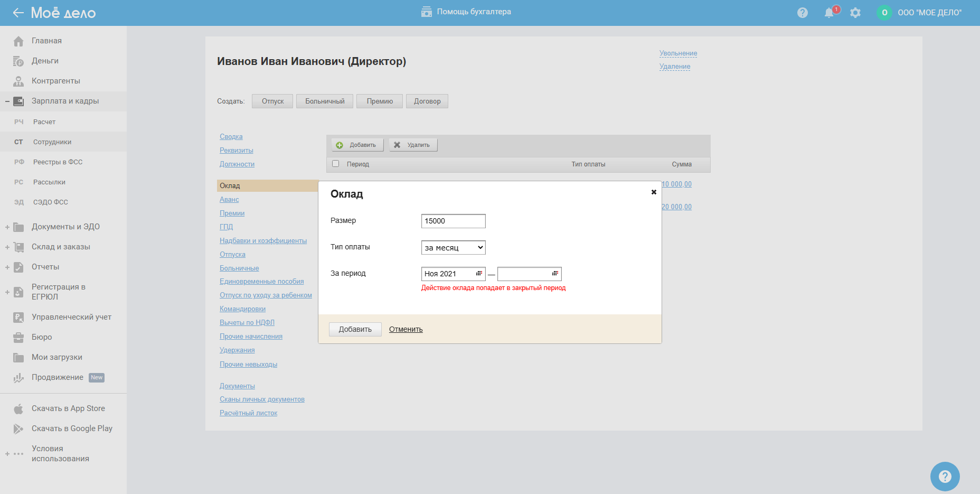Open settings via the gear icon
Screen dimensions: 980x494
point(855,13)
